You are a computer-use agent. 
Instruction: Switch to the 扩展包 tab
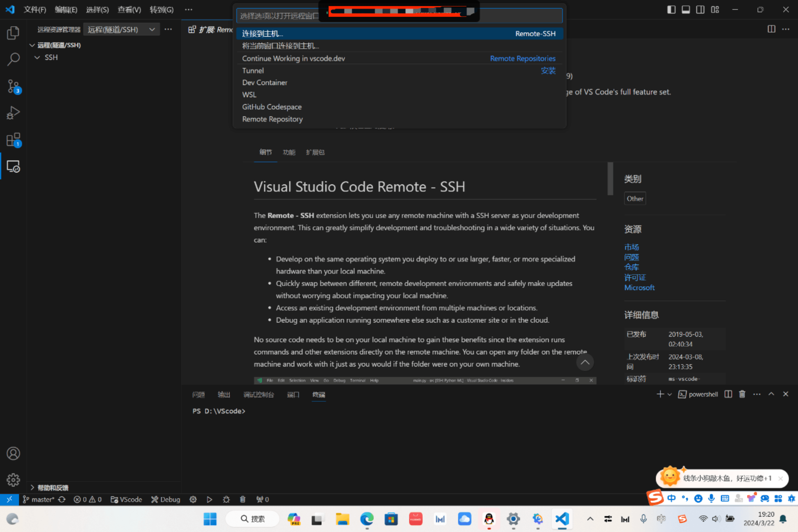(315, 152)
